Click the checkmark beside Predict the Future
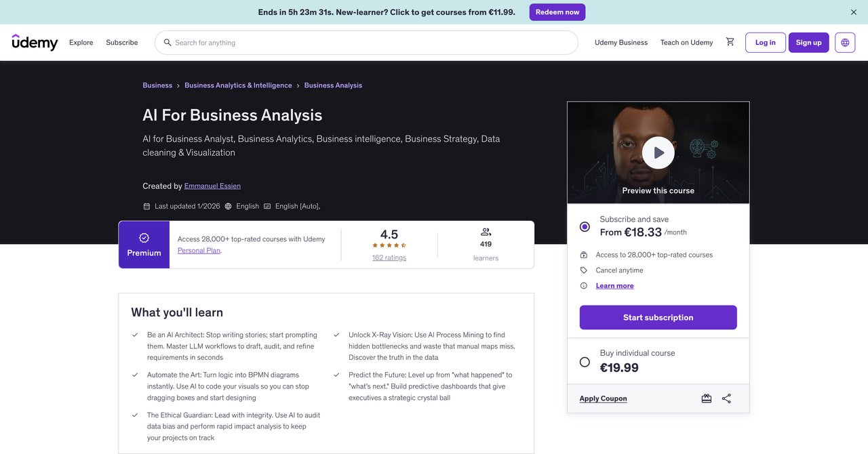The height and width of the screenshot is (454, 868). pyautogui.click(x=336, y=375)
